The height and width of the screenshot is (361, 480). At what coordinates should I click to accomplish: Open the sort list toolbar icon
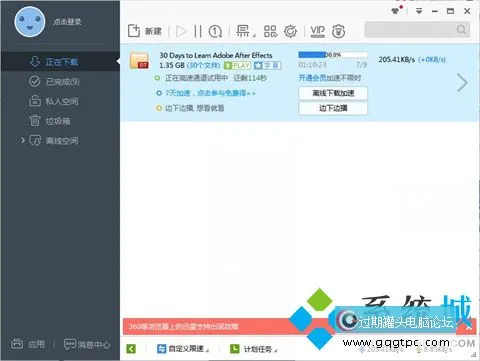(x=245, y=31)
